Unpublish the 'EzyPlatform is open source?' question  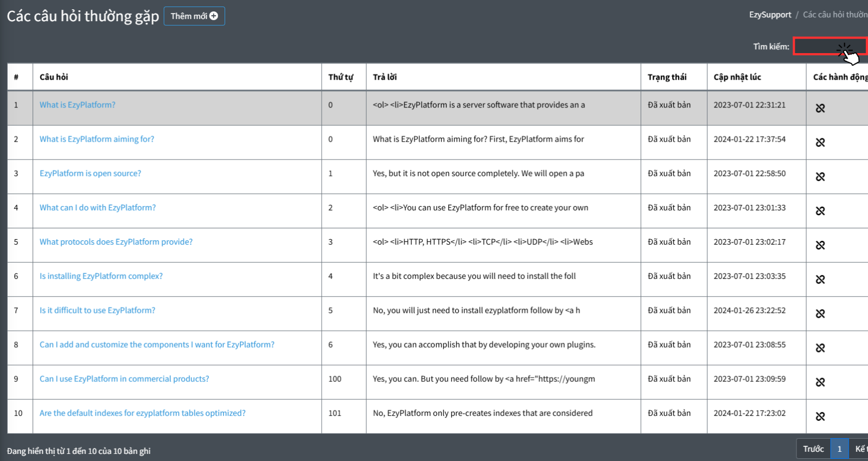[820, 176]
